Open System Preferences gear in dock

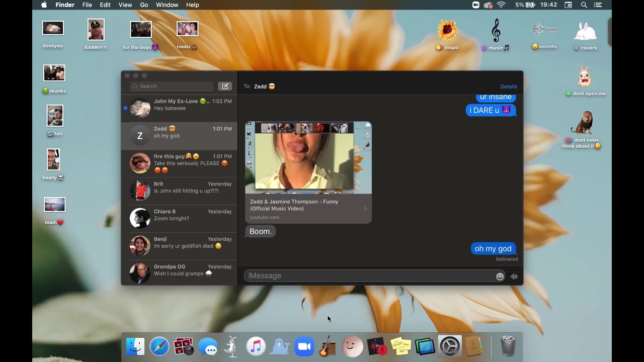(x=449, y=347)
